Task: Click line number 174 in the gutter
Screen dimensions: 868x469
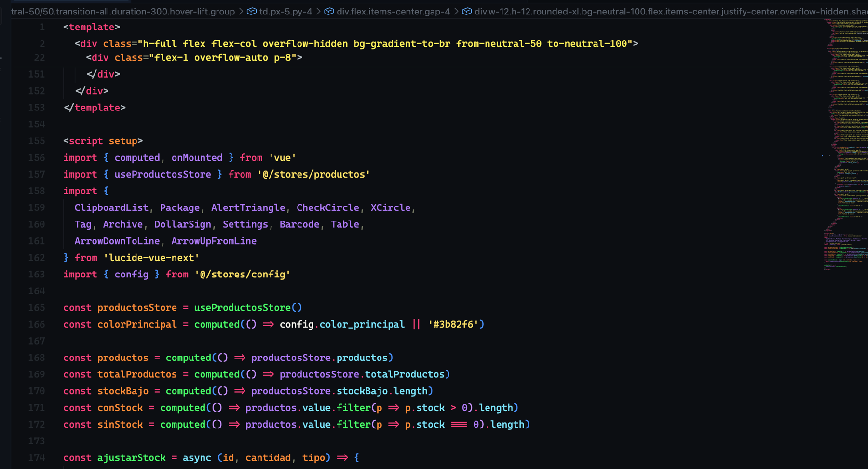Action: pyautogui.click(x=37, y=457)
